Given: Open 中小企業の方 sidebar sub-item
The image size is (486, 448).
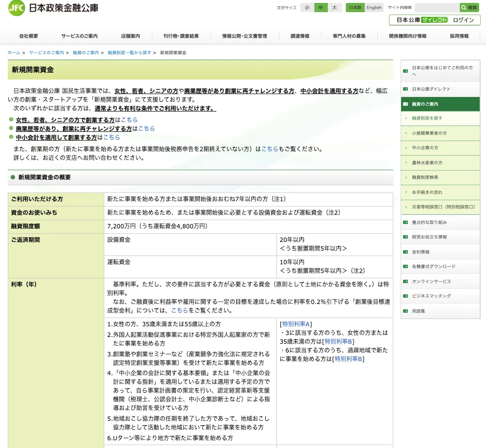Looking at the screenshot, I should point(440,148).
